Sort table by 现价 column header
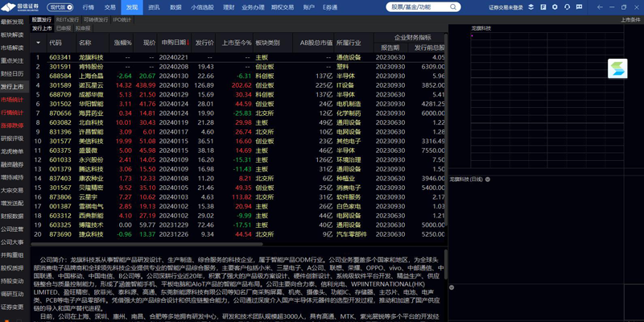 [x=150, y=43]
